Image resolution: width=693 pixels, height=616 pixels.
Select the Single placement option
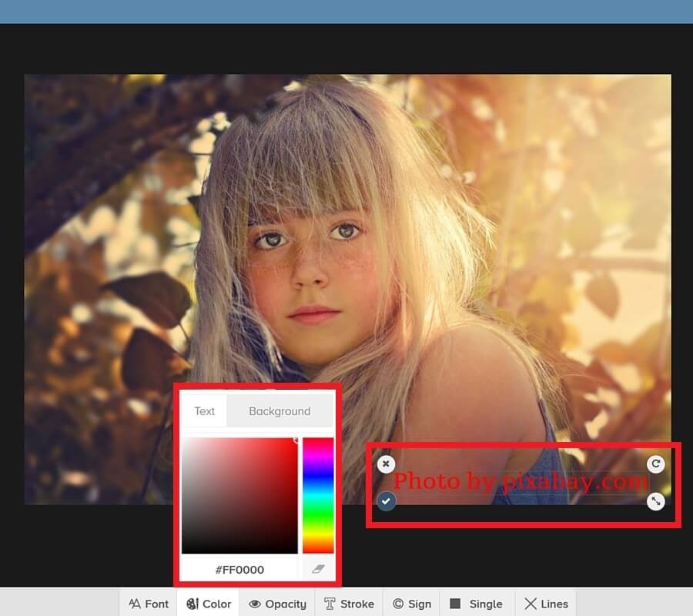476,604
